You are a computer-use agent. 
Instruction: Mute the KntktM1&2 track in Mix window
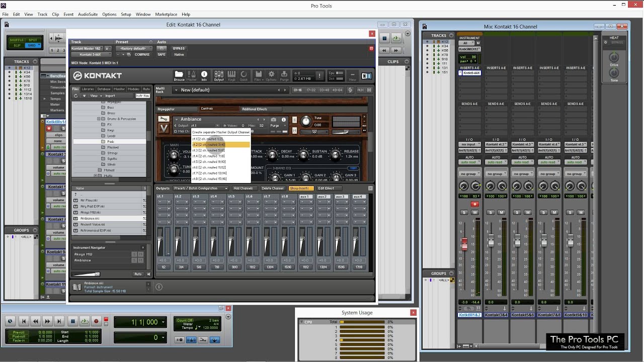pos(475,213)
